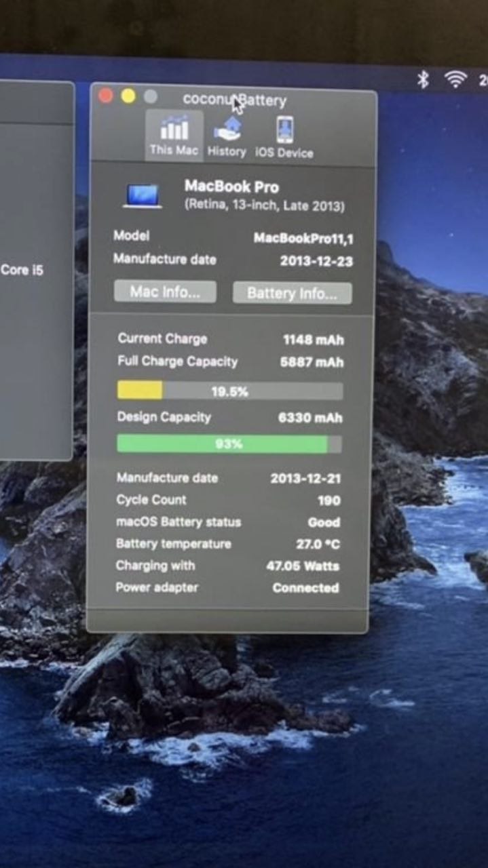Click the Bluetooth icon in menu bar
Viewport: 488px width, 868px height.
click(423, 80)
